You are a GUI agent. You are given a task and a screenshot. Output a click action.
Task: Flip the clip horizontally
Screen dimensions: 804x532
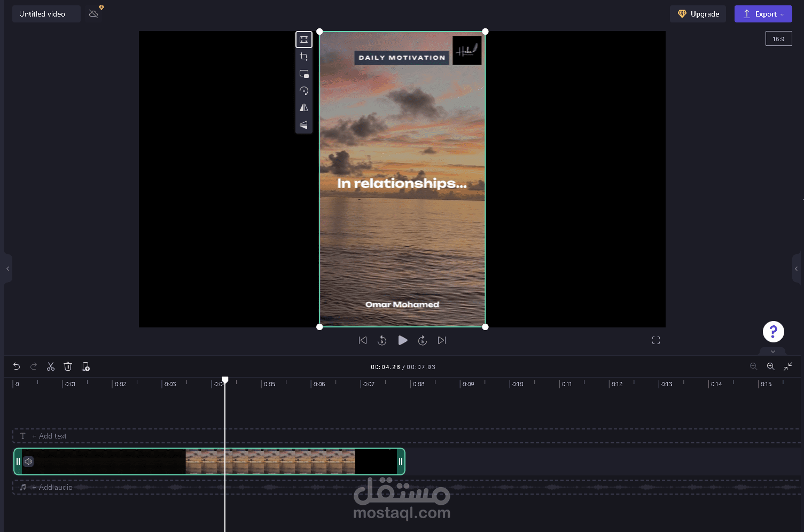[x=304, y=107]
